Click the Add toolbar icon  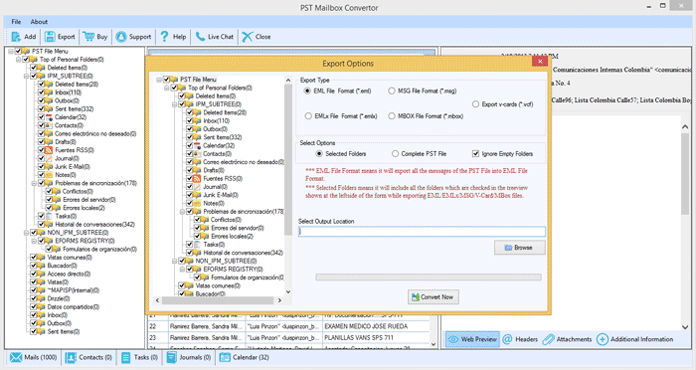[16, 37]
